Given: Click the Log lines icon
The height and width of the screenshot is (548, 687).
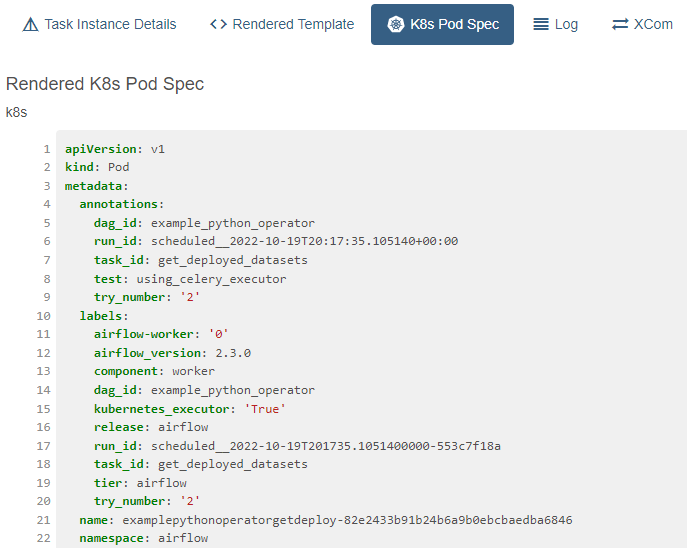Looking at the screenshot, I should 541,24.
